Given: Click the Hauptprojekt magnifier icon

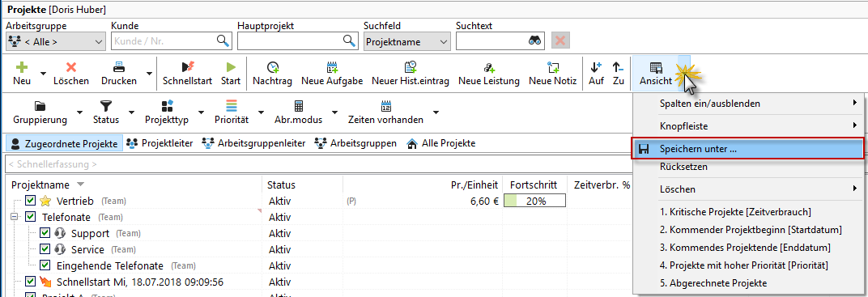Looking at the screenshot, I should [349, 40].
